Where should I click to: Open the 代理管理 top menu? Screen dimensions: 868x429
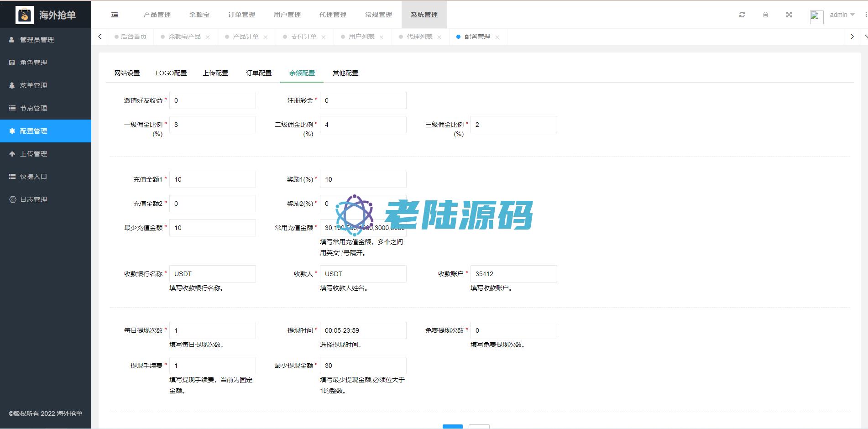pos(333,15)
